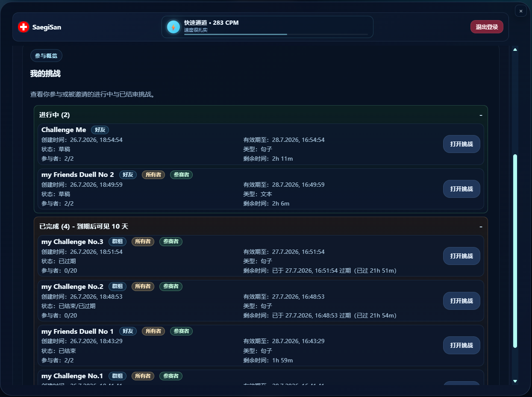Viewport: 532px width, 397px height.
Task: Click the 剩余时间:1h 59m text
Action: [x=268, y=360]
